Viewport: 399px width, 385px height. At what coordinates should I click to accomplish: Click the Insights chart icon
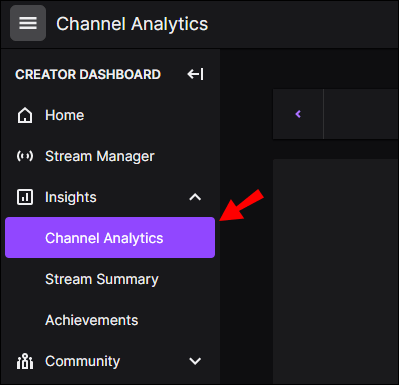[x=25, y=197]
